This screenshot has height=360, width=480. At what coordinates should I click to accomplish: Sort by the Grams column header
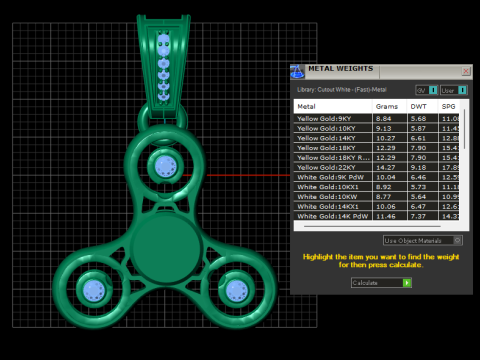389,107
